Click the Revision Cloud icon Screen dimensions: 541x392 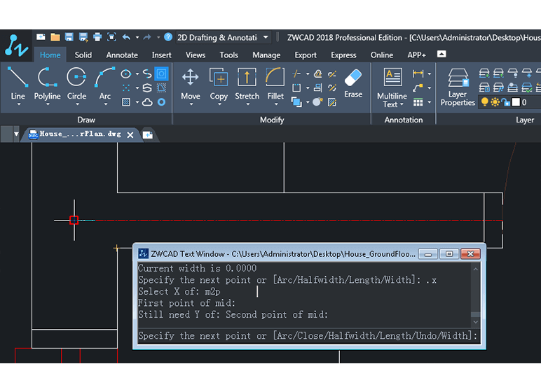pos(147,102)
